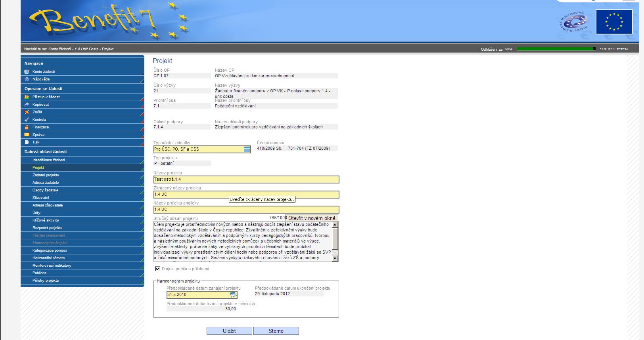
Task: Go to Adresa zřizovatele
Action: [x=82, y=205]
